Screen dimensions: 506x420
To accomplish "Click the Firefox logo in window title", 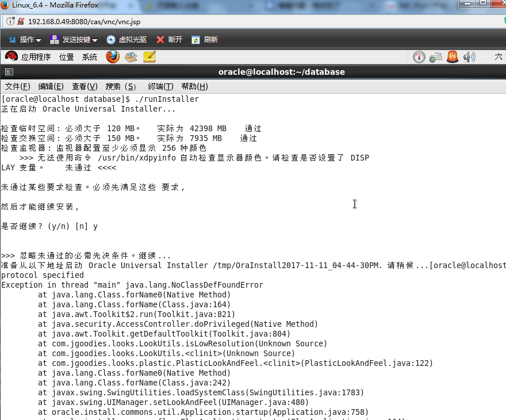I will pos(5,5).
